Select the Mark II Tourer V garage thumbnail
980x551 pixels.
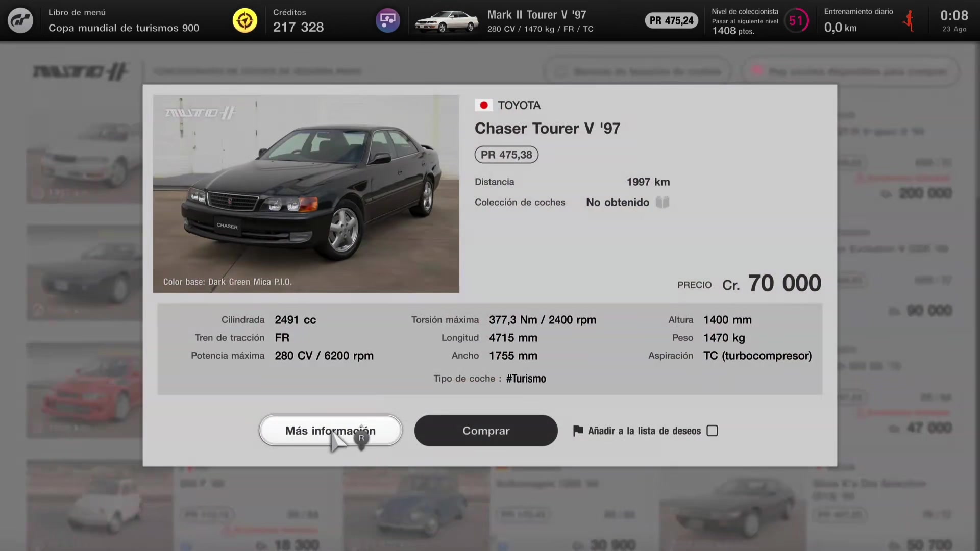click(447, 21)
